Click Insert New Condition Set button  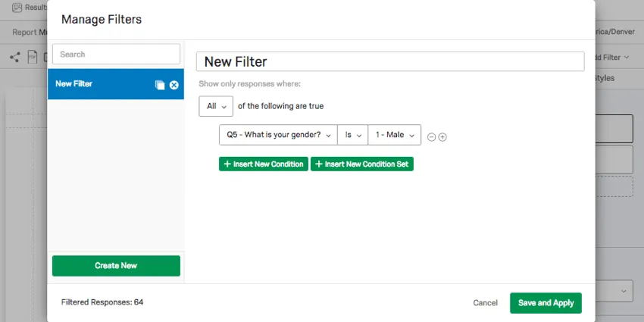tap(361, 164)
